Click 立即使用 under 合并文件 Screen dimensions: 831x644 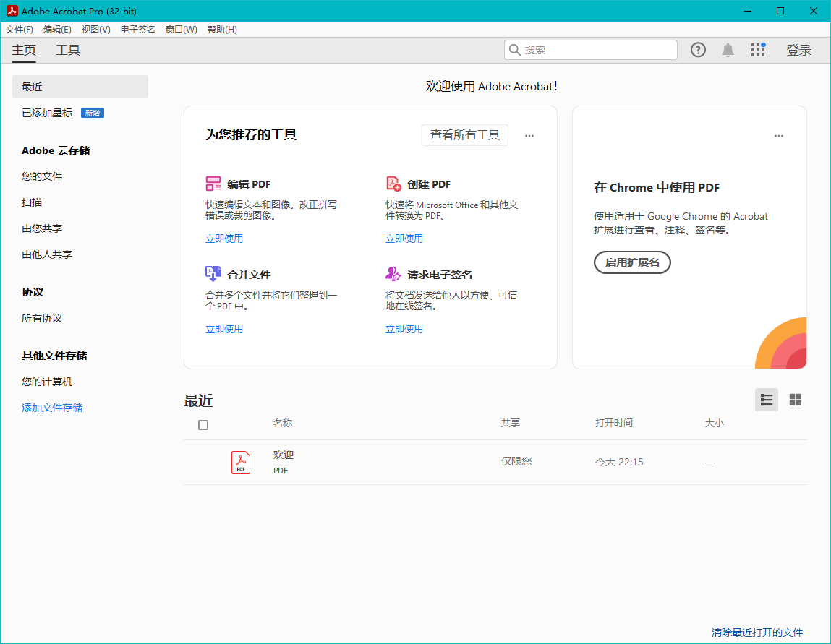click(x=224, y=329)
